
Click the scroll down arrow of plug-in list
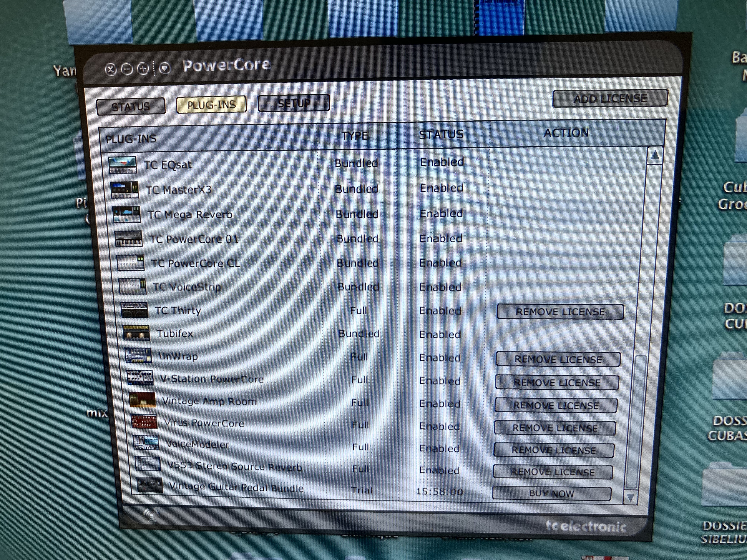[x=630, y=497]
